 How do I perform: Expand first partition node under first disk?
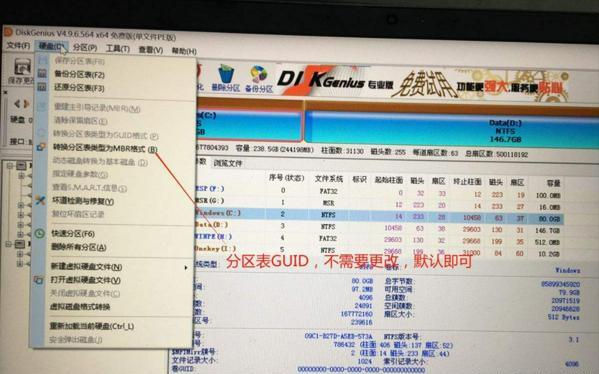click(21, 176)
